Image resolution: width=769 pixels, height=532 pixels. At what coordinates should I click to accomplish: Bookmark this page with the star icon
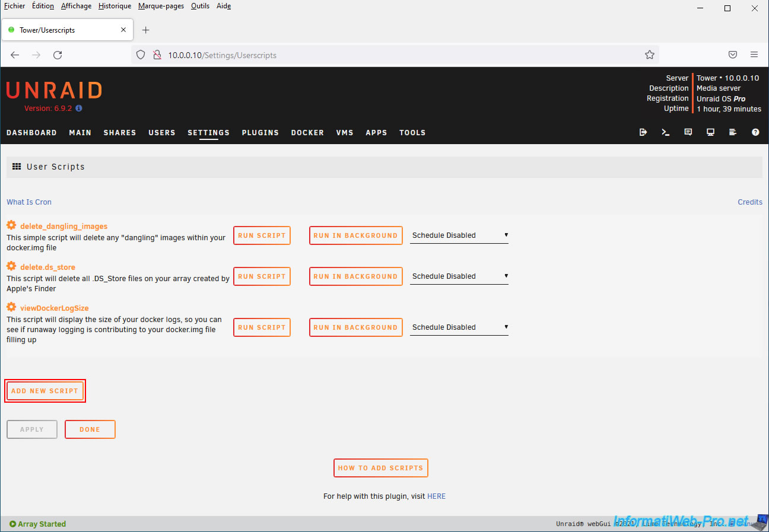tap(650, 55)
